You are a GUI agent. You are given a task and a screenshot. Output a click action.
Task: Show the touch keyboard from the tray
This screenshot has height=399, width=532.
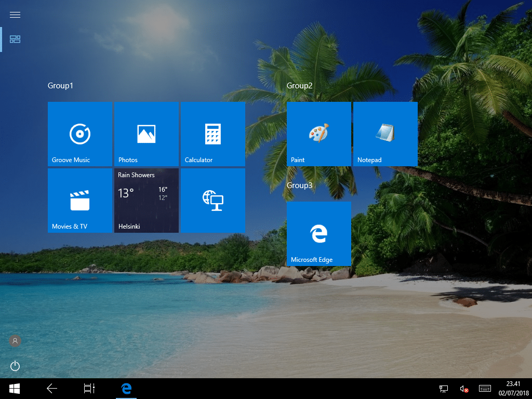click(x=485, y=388)
